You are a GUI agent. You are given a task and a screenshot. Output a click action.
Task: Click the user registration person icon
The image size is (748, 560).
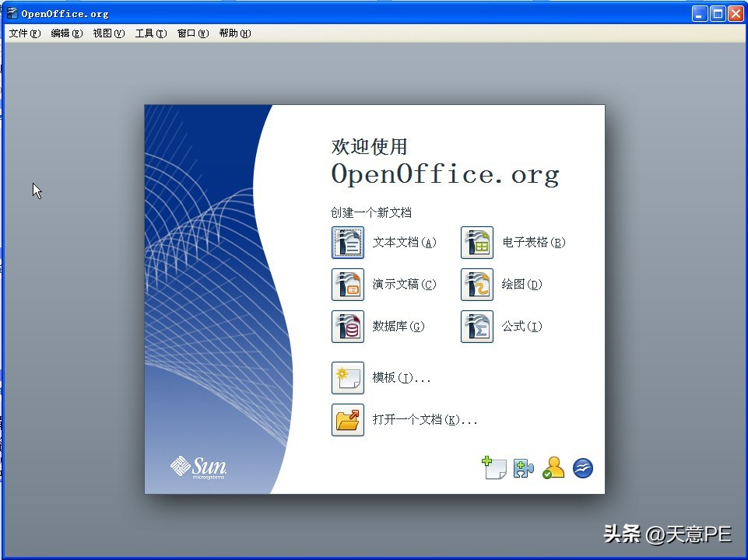click(x=553, y=467)
